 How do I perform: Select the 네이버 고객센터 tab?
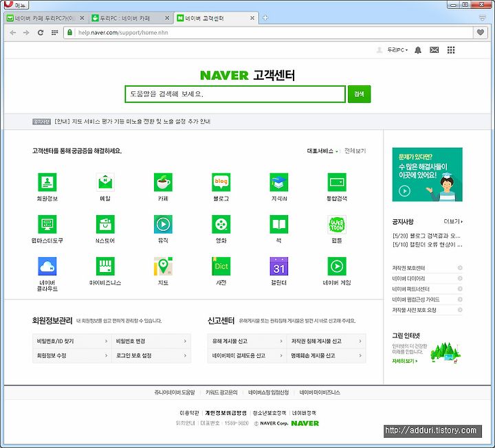[x=215, y=19]
